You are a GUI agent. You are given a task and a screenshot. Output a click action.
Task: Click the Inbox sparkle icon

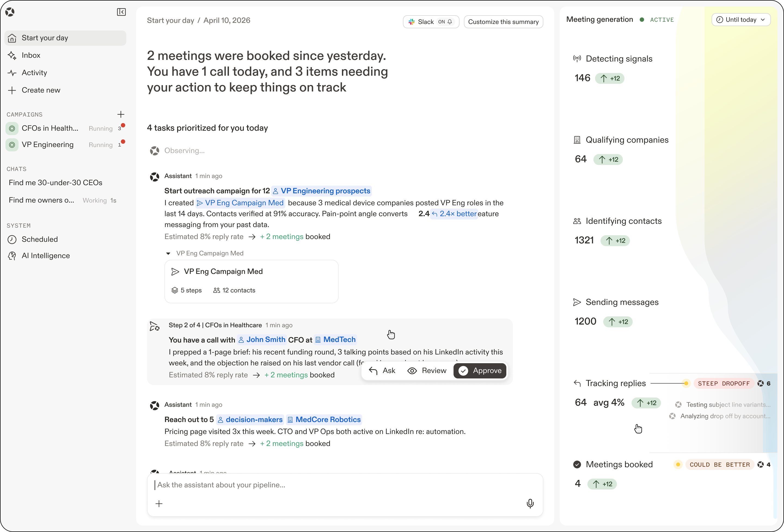click(x=12, y=55)
